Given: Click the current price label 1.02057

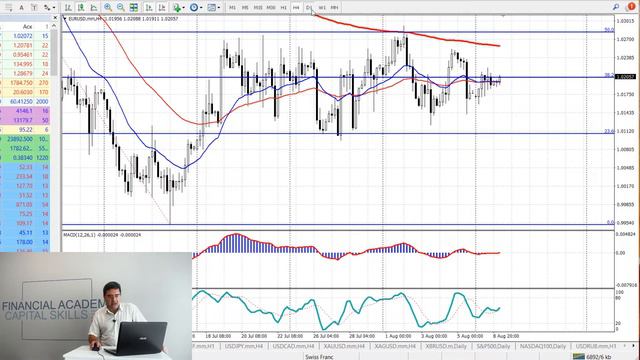Looking at the screenshot, I should [625, 77].
